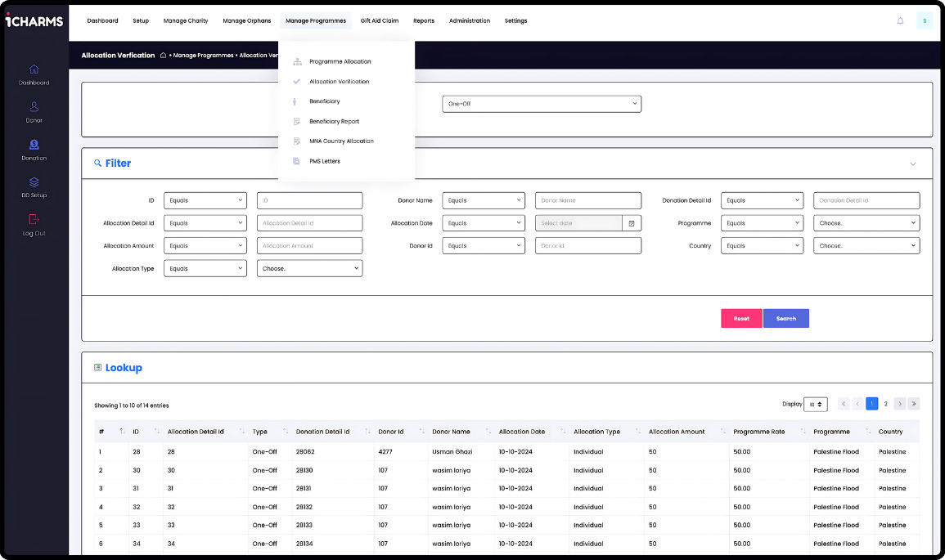The image size is (945, 560).
Task: Click the Allocation Detail Id input field
Action: point(310,223)
